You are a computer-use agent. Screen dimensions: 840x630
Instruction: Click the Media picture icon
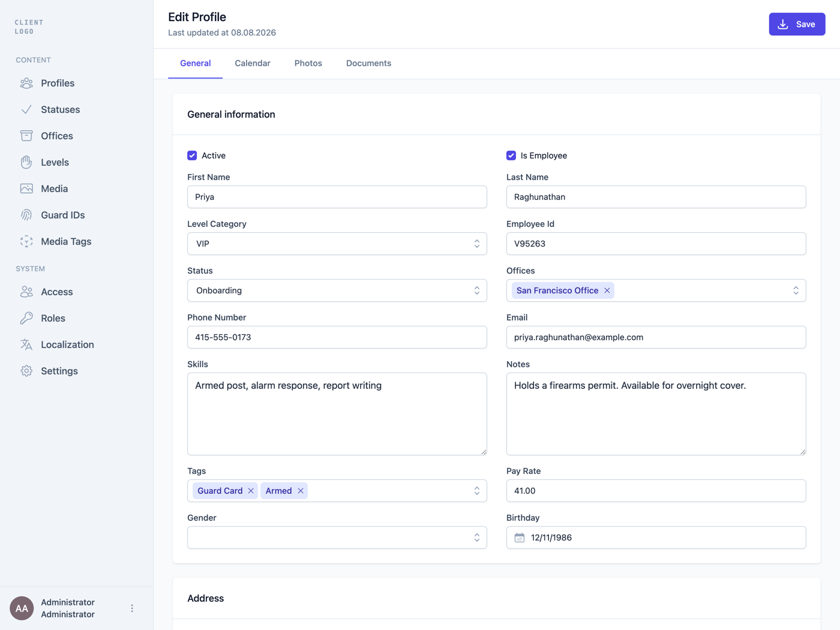pos(26,189)
